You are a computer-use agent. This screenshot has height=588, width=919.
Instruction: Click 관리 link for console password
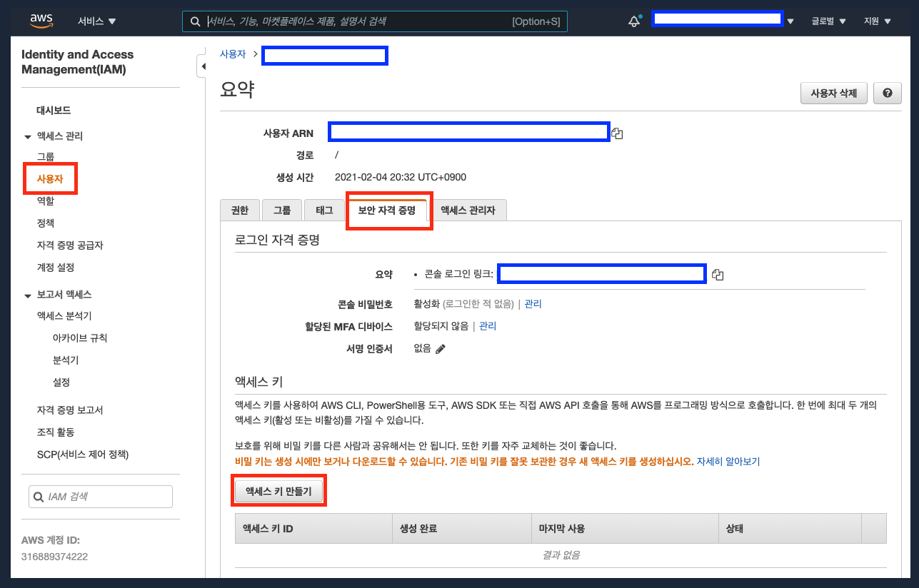pyautogui.click(x=533, y=304)
